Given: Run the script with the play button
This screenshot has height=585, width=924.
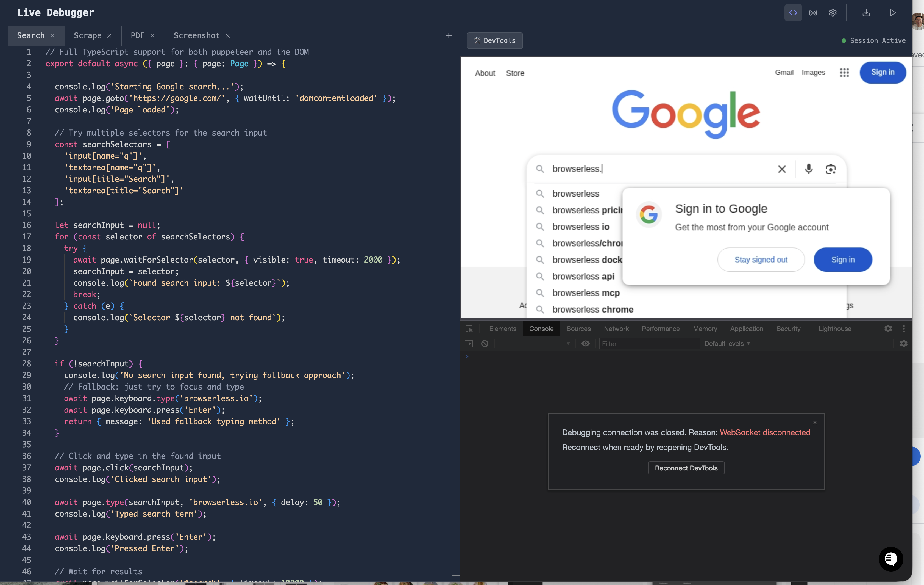Looking at the screenshot, I should pyautogui.click(x=892, y=13).
